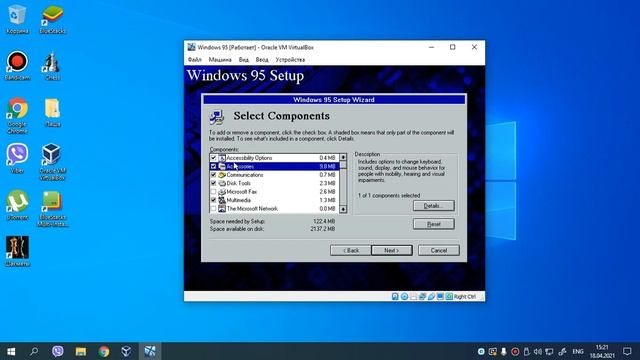Click the Accessibility Options list icon
Image resolution: width=640 pixels, height=360 pixels.
click(x=222, y=158)
